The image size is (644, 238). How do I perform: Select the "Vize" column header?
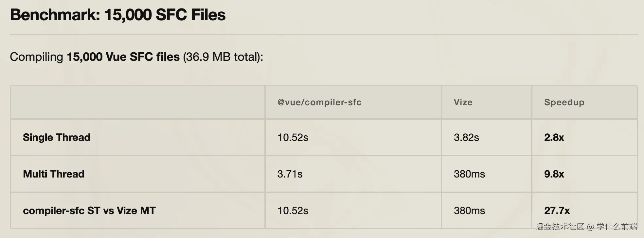coord(463,102)
